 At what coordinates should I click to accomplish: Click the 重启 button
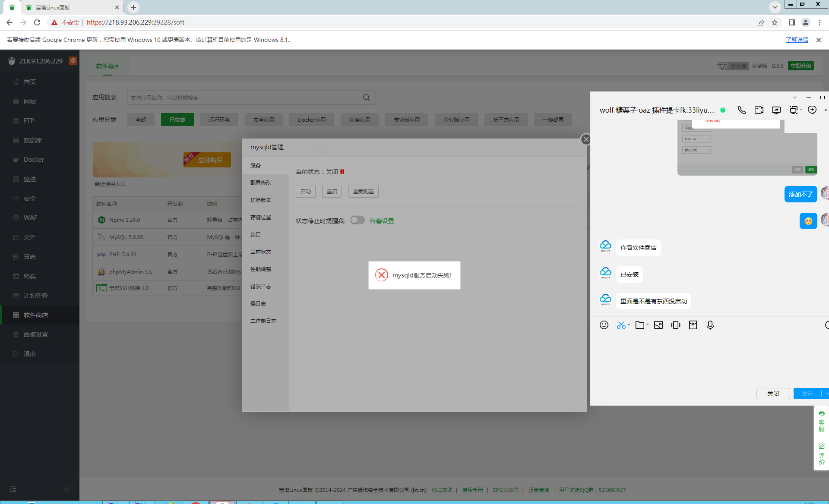click(x=332, y=191)
